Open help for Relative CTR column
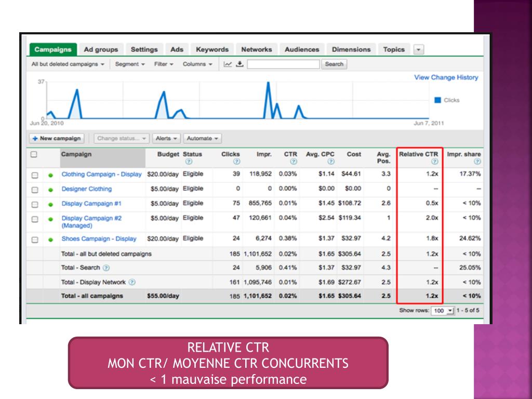Screen dimensions: 532x399 tap(435, 162)
